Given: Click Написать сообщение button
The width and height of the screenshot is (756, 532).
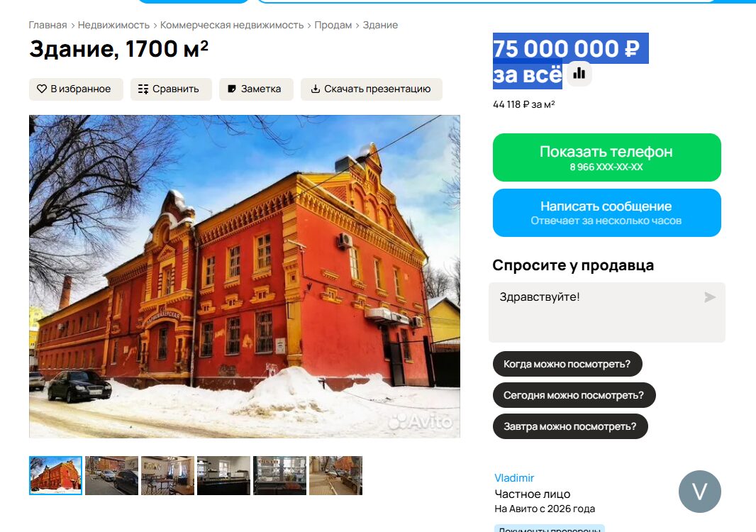Looking at the screenshot, I should (606, 213).
